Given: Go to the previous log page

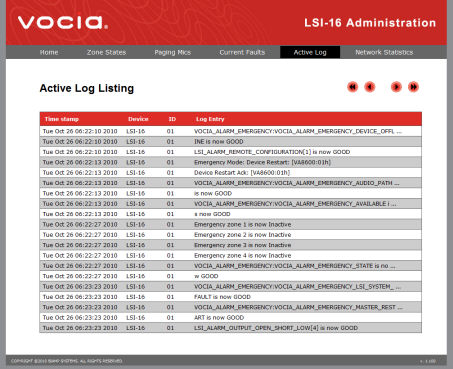Looking at the screenshot, I should [x=370, y=87].
